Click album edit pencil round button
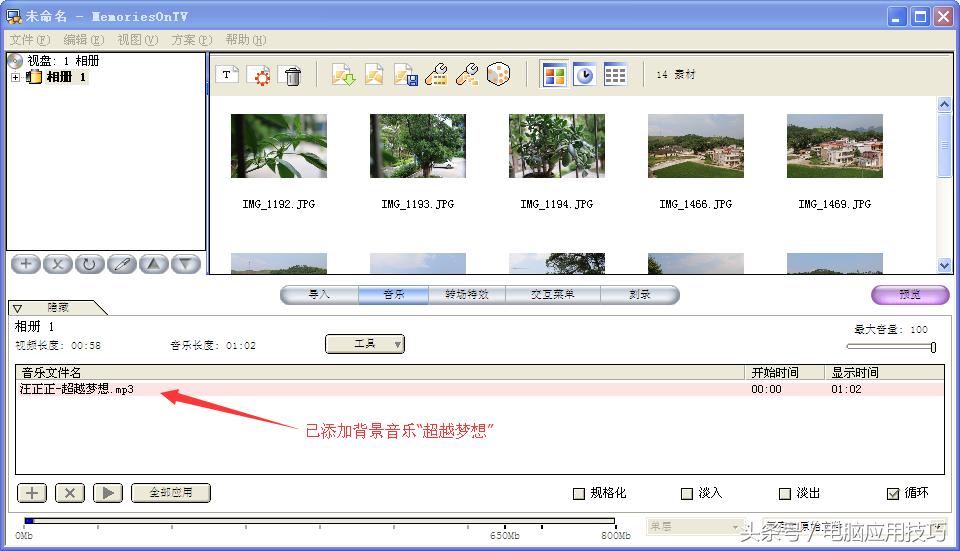 (122, 264)
